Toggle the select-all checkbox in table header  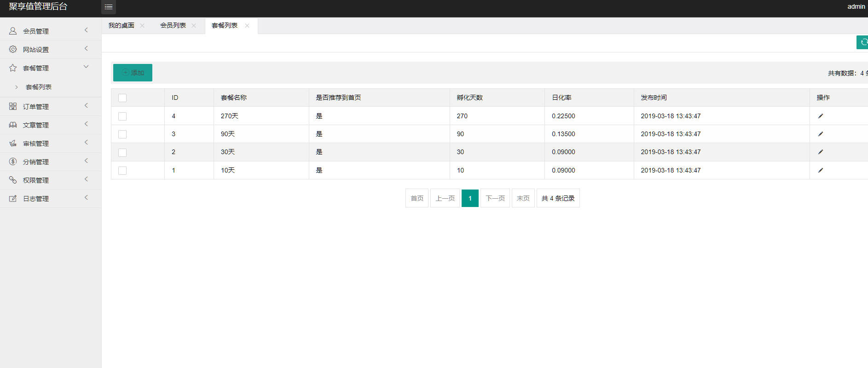coord(122,98)
